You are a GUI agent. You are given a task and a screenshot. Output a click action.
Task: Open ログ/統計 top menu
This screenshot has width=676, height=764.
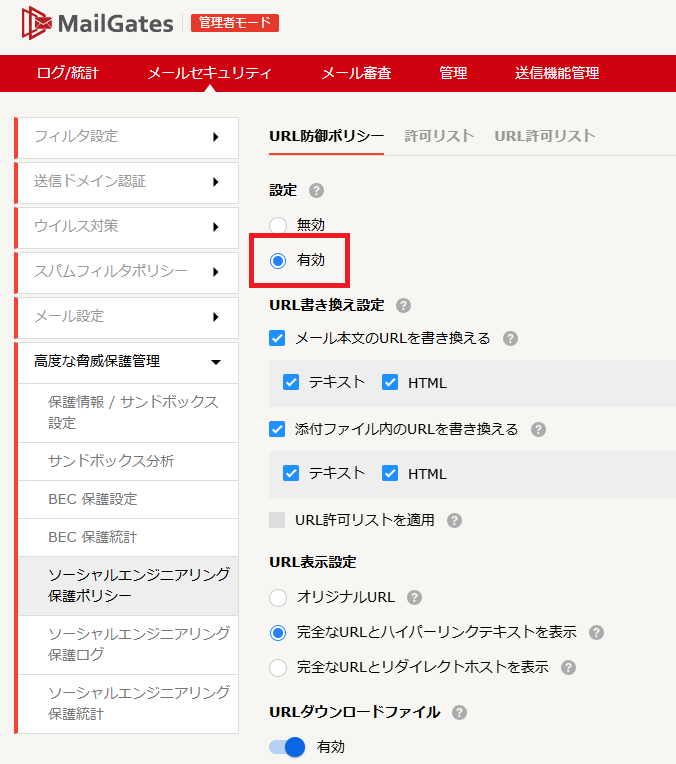pos(68,73)
